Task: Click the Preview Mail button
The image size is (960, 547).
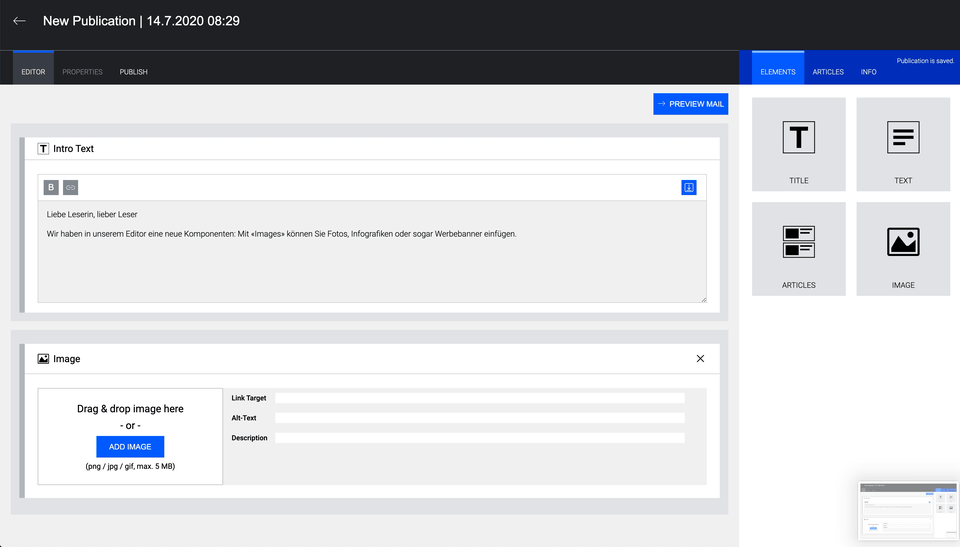Action: (691, 104)
